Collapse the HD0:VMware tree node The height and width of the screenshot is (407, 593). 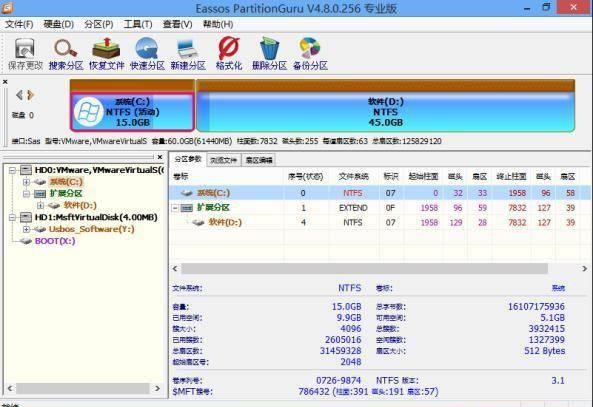coord(12,171)
